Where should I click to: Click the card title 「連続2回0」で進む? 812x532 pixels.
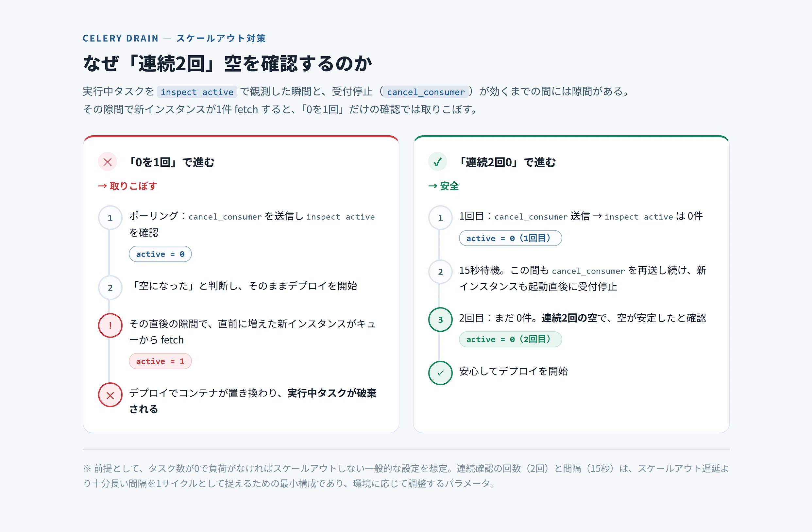point(507,162)
